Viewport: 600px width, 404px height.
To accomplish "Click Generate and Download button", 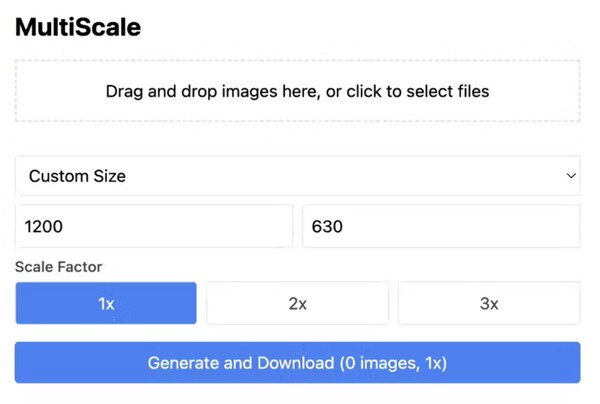I will pyautogui.click(x=297, y=363).
